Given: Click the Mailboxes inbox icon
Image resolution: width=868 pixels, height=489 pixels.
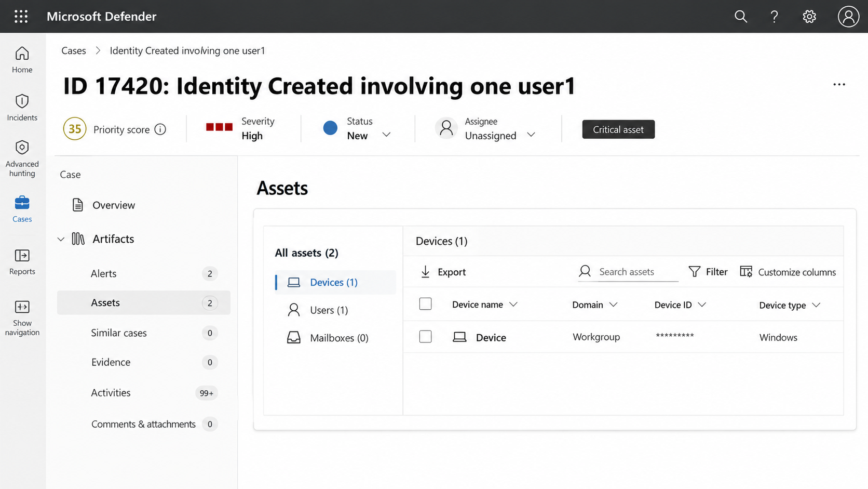Looking at the screenshot, I should [294, 338].
